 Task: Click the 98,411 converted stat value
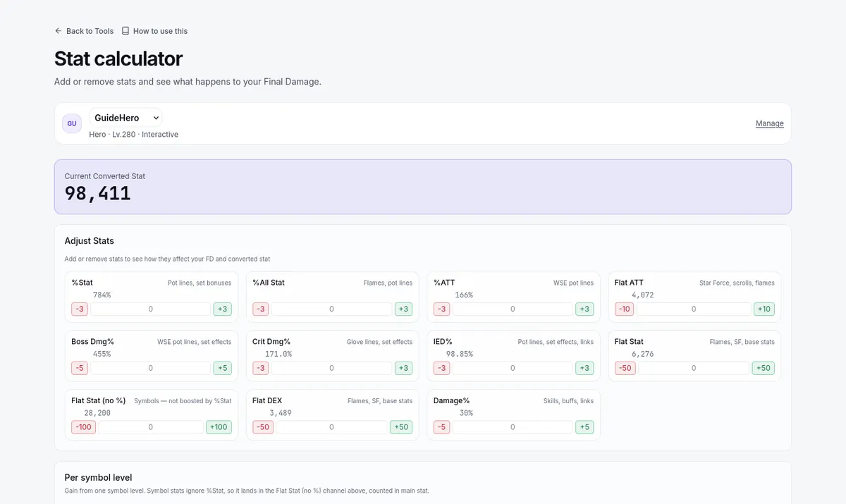tap(98, 194)
